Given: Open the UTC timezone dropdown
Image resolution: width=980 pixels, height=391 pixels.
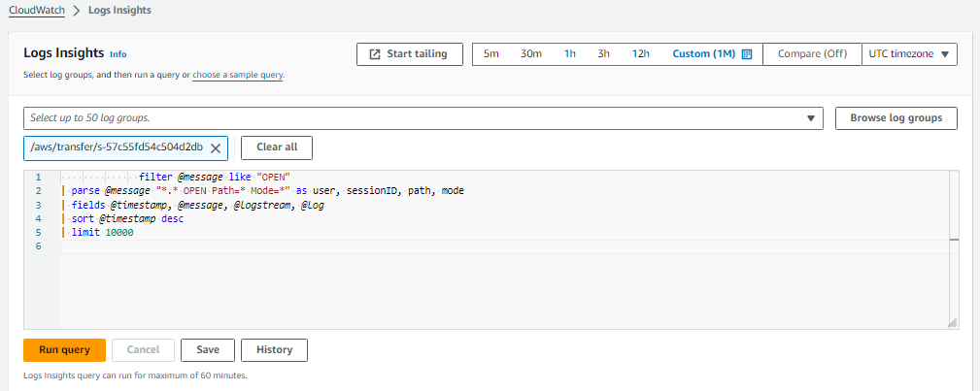Looking at the screenshot, I should (x=909, y=54).
